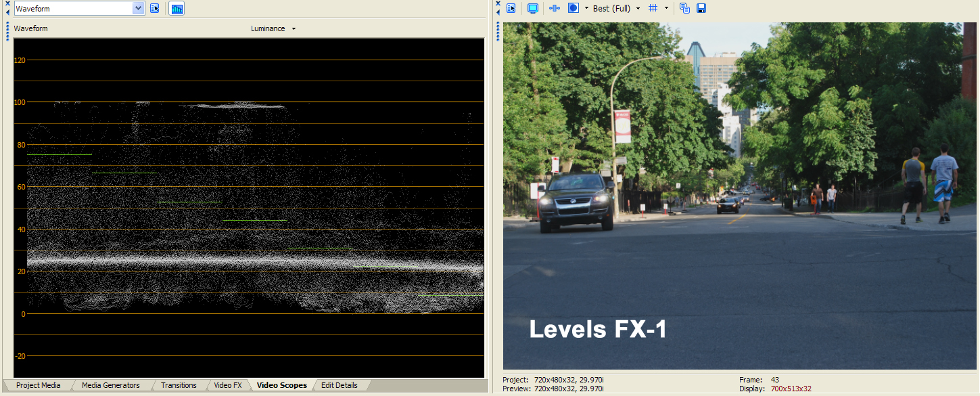Open the Media Generators tab
980x396 pixels.
click(x=110, y=385)
